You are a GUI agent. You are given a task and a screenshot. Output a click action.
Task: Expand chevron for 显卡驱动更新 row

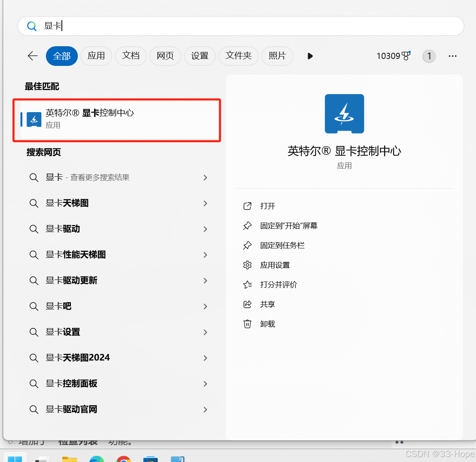click(206, 281)
